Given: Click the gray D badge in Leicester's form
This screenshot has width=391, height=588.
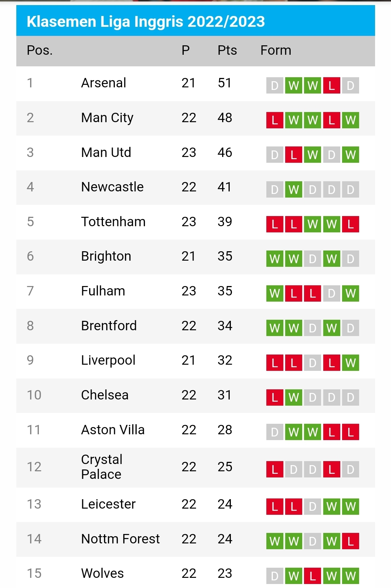Looking at the screenshot, I should 312,506.
